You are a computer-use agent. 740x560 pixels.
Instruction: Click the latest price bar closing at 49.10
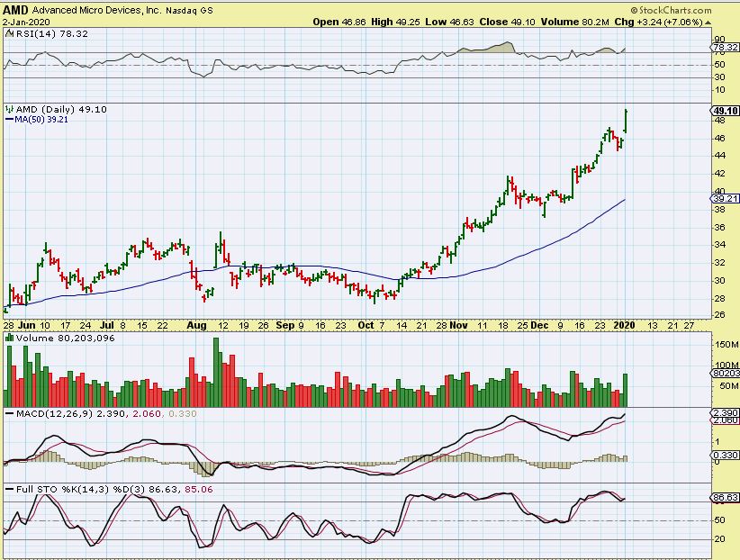(x=626, y=121)
